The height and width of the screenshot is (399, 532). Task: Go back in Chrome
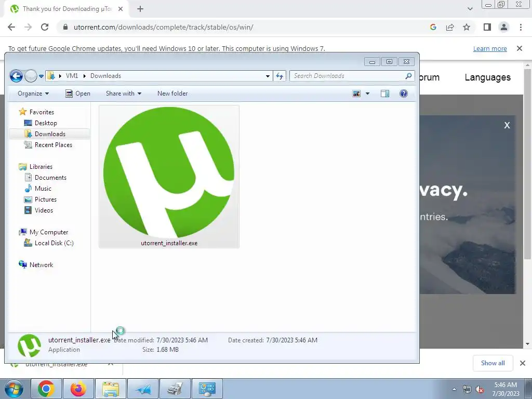pos(11,27)
